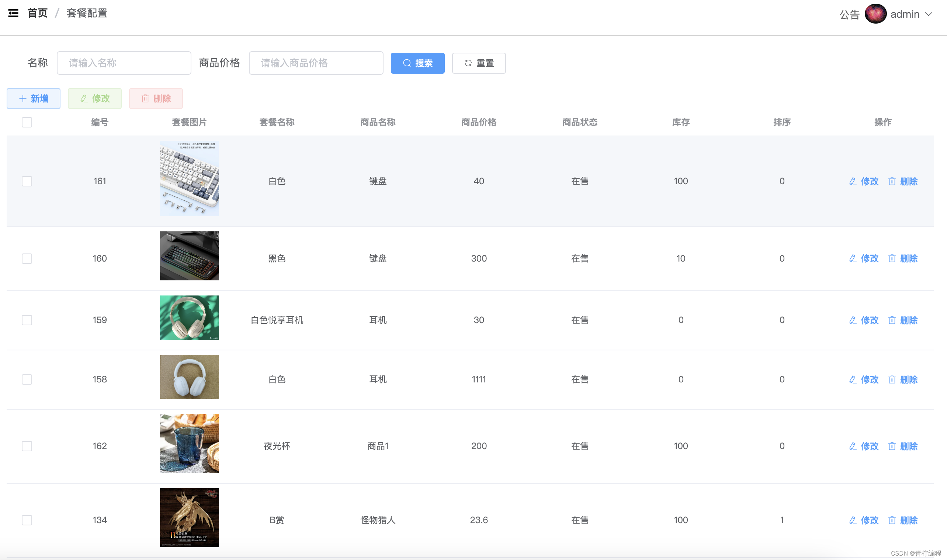Screen dimensions: 947x560
Task: Tick the checkbox for row 134
Action: tap(27, 520)
